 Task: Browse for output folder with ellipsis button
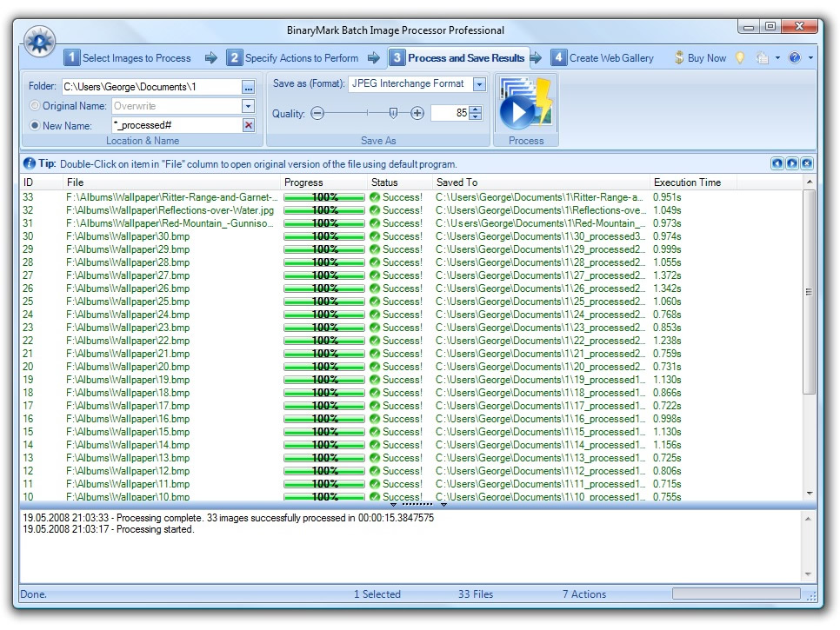coord(248,87)
